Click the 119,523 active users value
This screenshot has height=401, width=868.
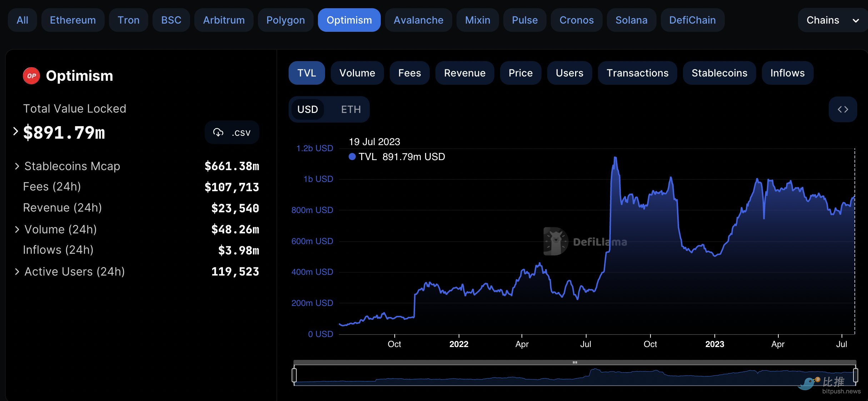(235, 272)
